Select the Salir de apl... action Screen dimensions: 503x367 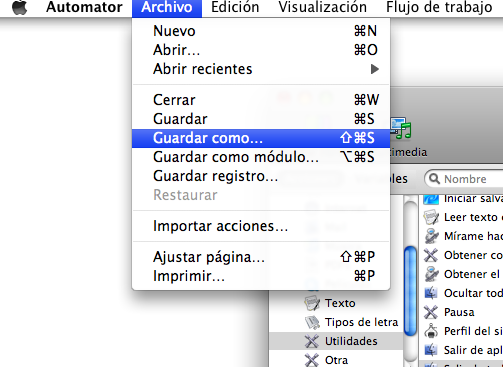[x=461, y=350]
